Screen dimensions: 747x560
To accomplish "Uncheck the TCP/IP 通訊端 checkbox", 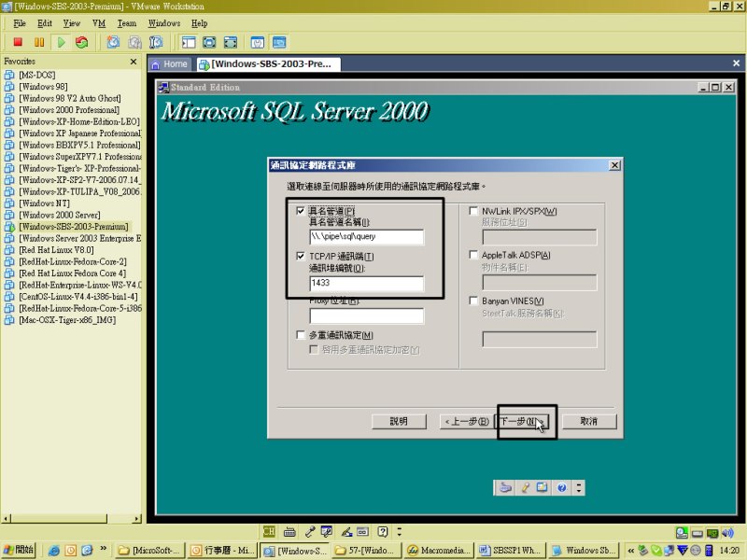I will (x=301, y=256).
